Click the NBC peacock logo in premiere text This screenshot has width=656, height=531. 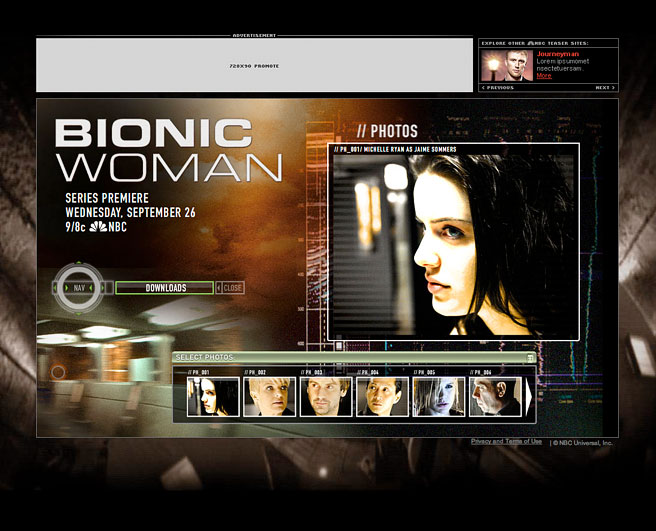(x=98, y=227)
